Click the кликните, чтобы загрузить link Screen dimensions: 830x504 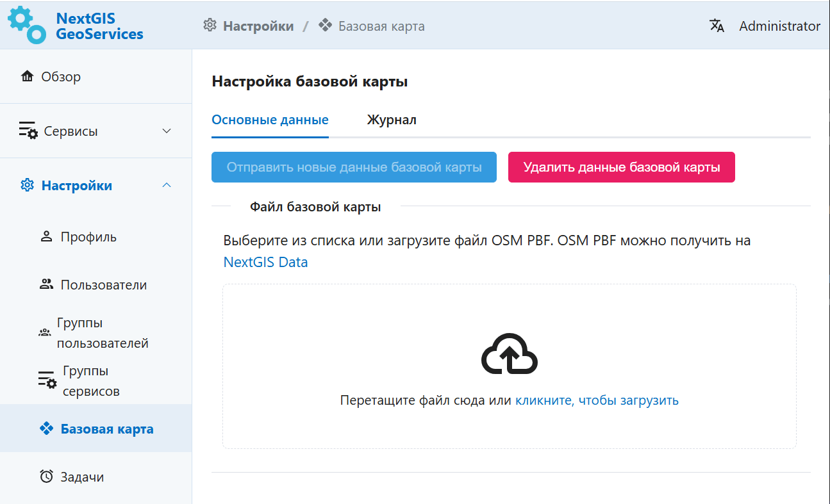597,400
